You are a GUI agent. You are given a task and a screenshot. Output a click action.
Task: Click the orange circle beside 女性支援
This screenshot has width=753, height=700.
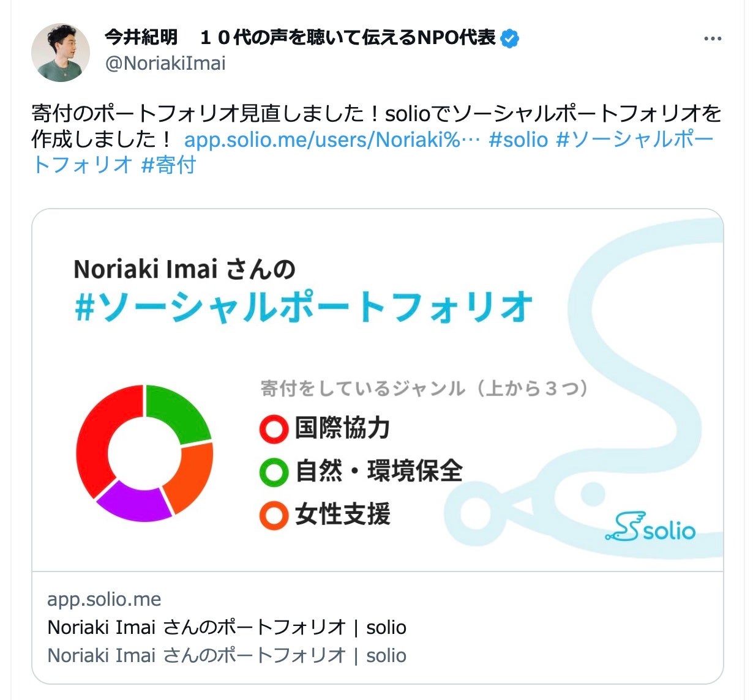click(x=274, y=515)
